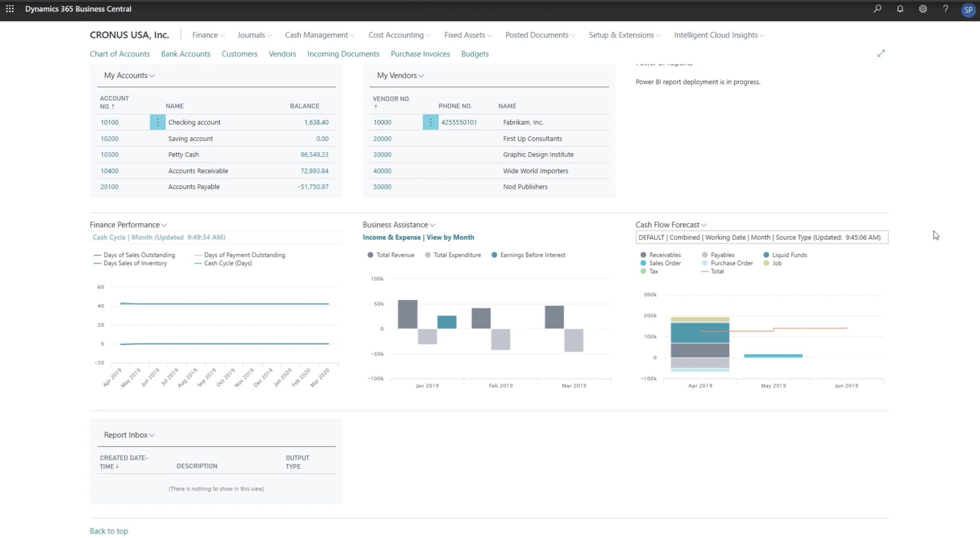Open Purchase Invoices
980x538 pixels.
pos(420,54)
